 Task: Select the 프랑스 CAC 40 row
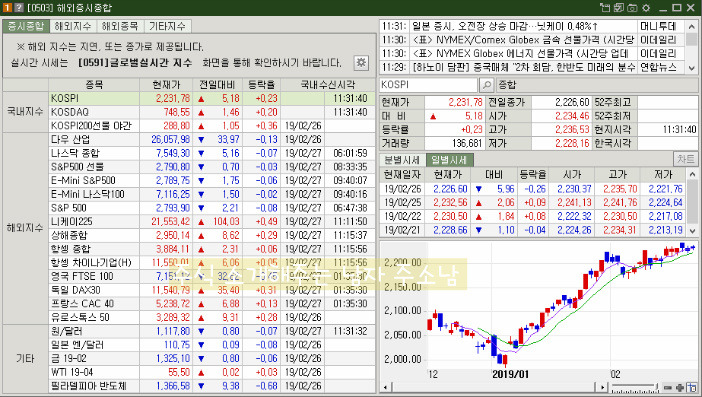(212, 303)
